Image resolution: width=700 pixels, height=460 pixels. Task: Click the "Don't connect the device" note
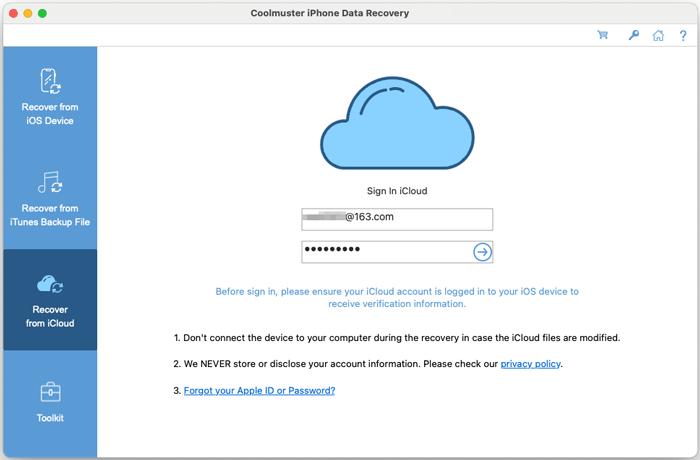397,338
